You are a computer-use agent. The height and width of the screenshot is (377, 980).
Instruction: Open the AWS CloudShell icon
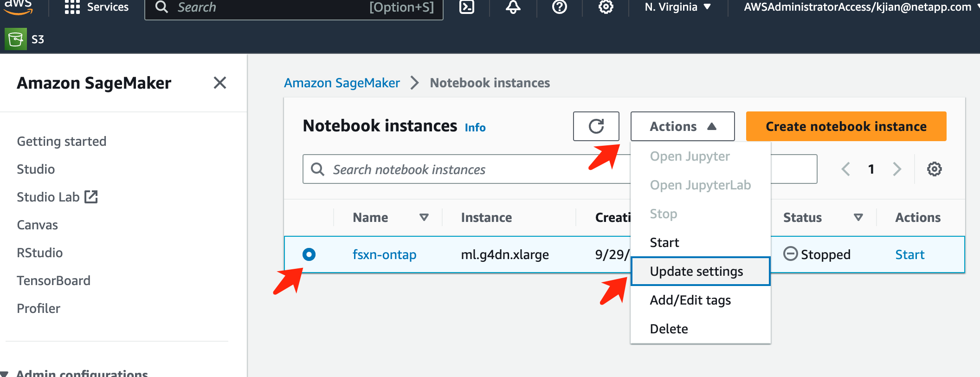[466, 7]
